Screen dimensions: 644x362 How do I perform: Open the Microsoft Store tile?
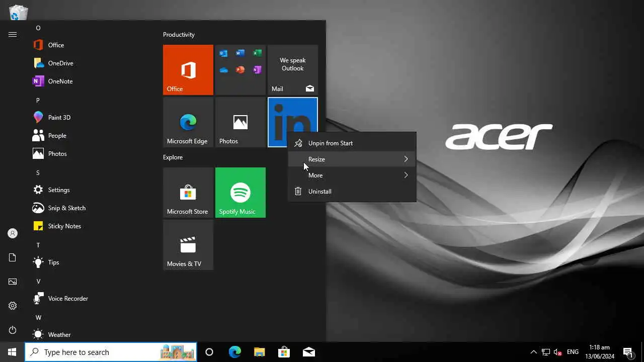(188, 193)
